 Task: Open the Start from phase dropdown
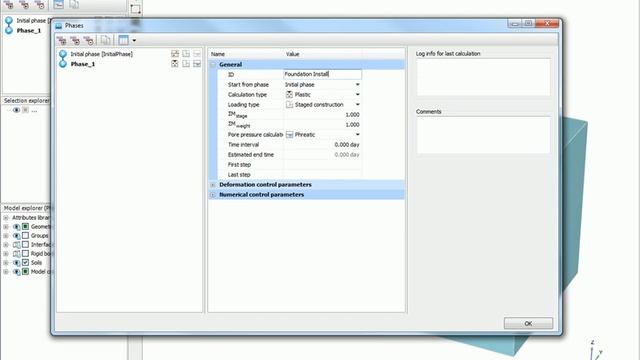coord(358,84)
